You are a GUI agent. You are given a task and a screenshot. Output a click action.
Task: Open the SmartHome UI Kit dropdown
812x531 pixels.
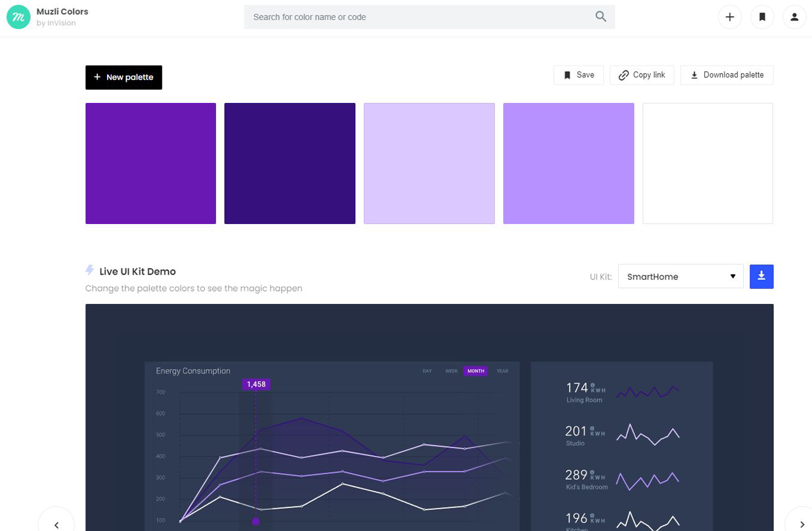point(680,276)
